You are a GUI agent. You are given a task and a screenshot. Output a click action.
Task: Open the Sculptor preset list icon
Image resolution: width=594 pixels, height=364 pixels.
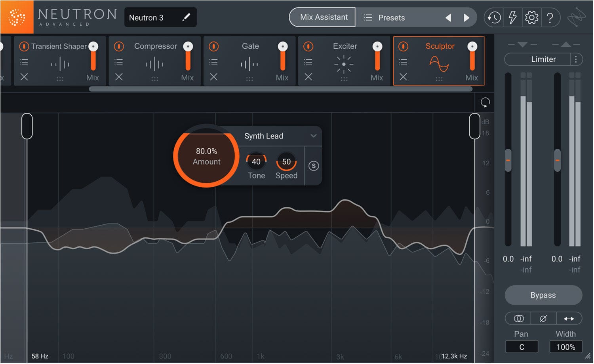click(x=403, y=62)
